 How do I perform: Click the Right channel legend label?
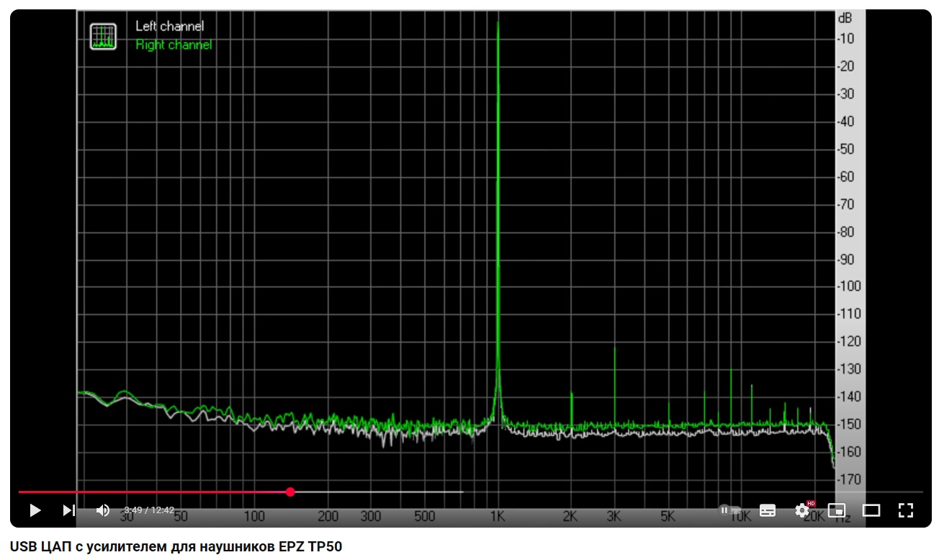point(174,45)
